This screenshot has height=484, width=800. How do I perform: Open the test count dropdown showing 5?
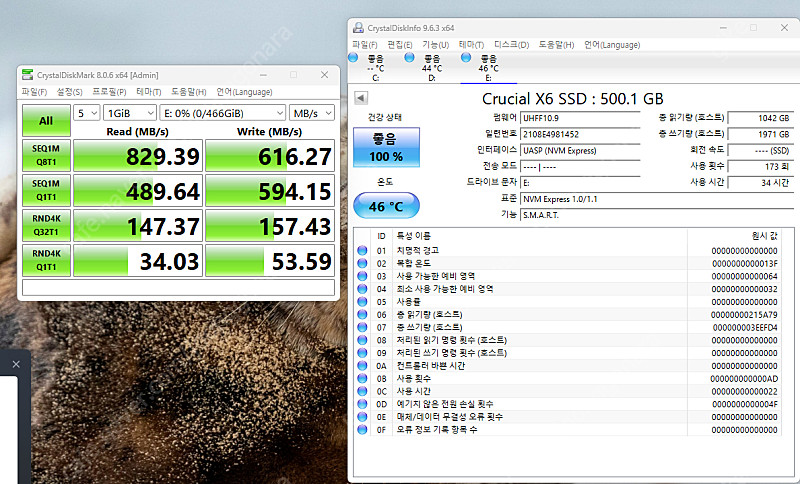(86, 113)
